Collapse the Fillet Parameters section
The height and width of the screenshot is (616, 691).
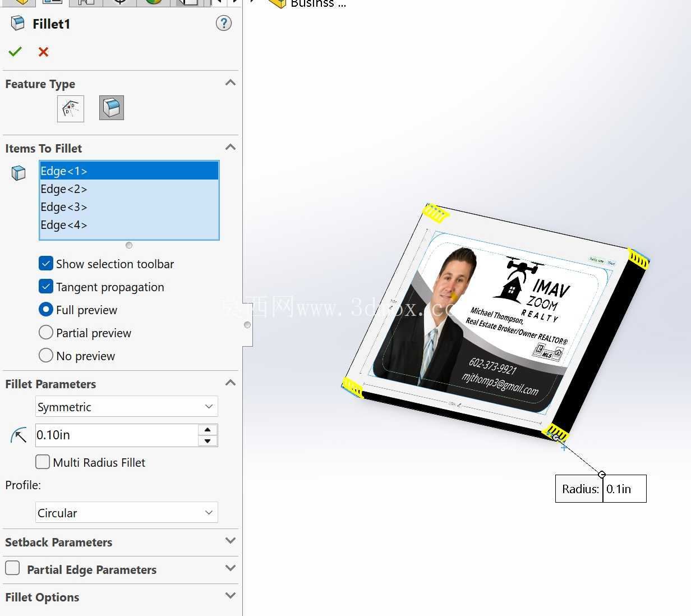(230, 383)
